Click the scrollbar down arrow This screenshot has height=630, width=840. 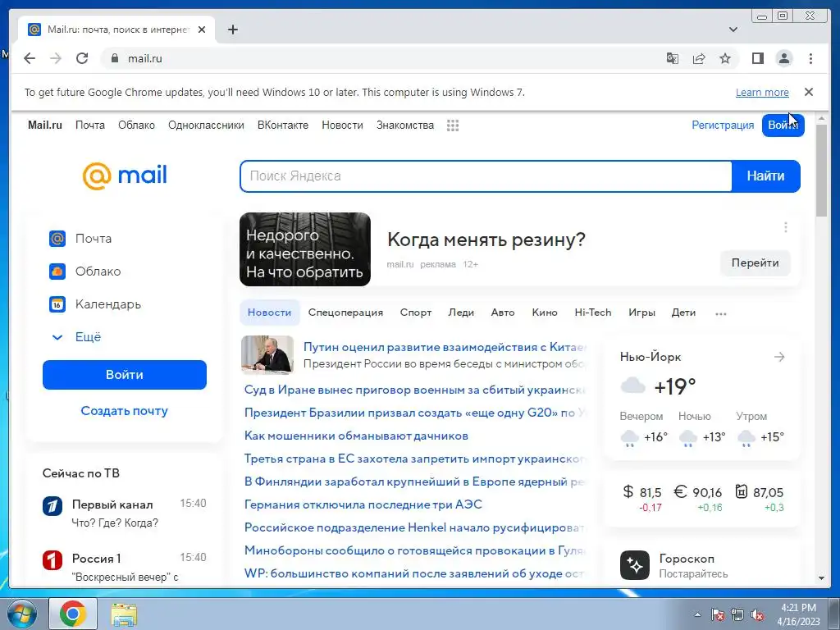[x=821, y=578]
